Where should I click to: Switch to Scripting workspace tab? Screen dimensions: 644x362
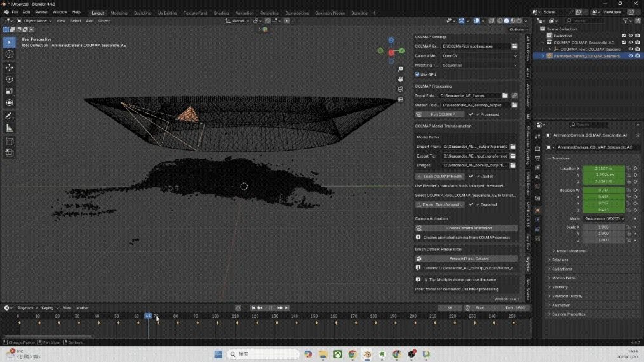click(x=359, y=13)
